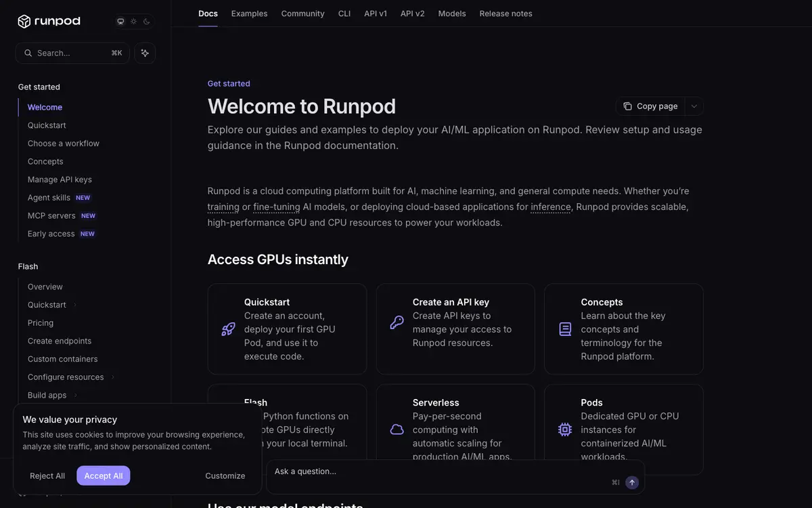Open MCP servers page

coord(51,215)
